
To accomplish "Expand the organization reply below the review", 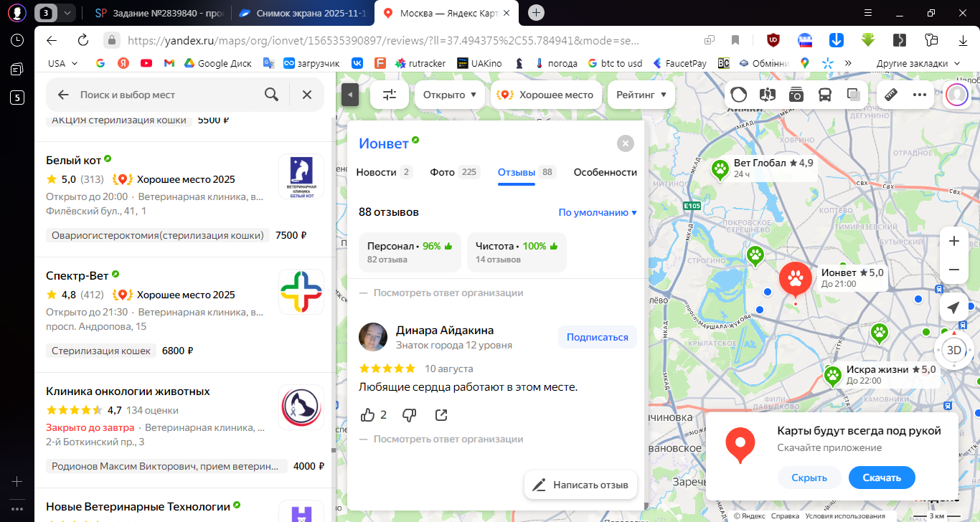I will pyautogui.click(x=440, y=439).
